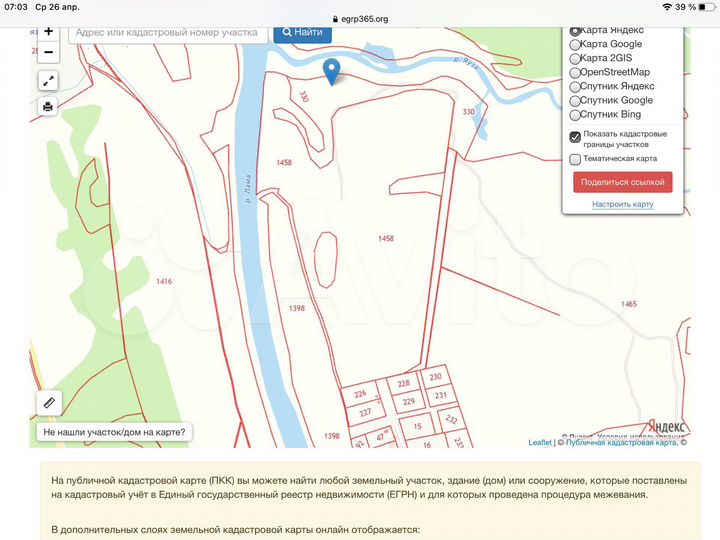This screenshot has width=720, height=540.
Task: Toggle fullscreen map view
Action: [48, 81]
